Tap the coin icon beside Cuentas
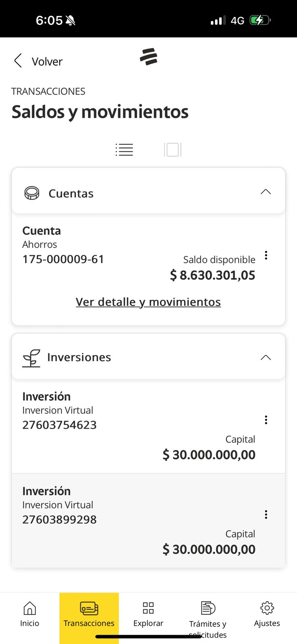 click(32, 193)
